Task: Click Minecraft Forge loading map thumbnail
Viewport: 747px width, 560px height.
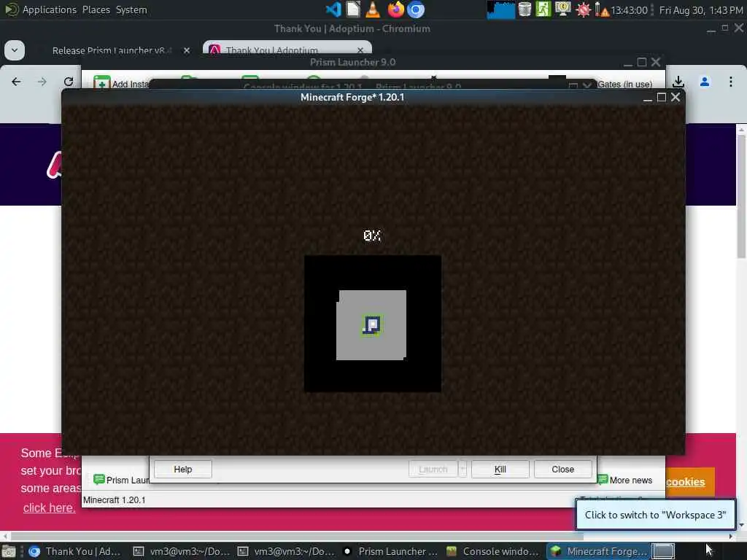Action: click(373, 324)
